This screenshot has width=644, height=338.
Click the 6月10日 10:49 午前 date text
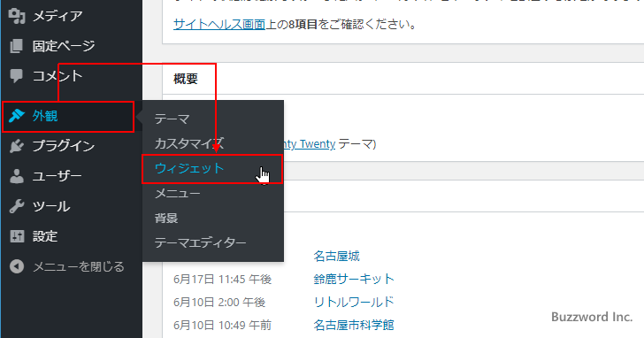pos(222,326)
